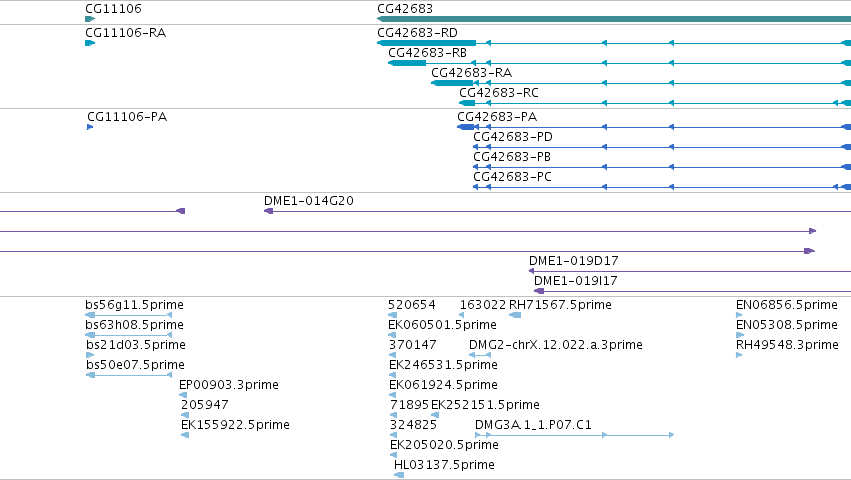Click the teal CG42683 gene bar
The height and width of the screenshot is (480, 851).
[614, 19]
